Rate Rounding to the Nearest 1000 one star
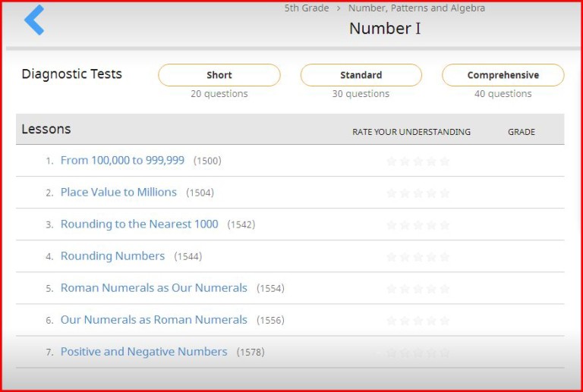 pyautogui.click(x=392, y=225)
